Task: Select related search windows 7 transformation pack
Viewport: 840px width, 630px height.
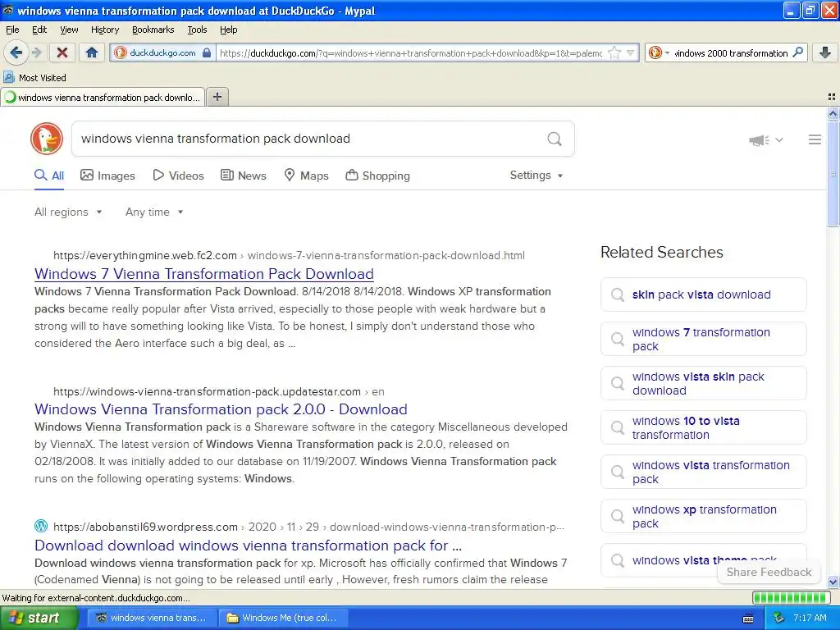Action: coord(703,339)
